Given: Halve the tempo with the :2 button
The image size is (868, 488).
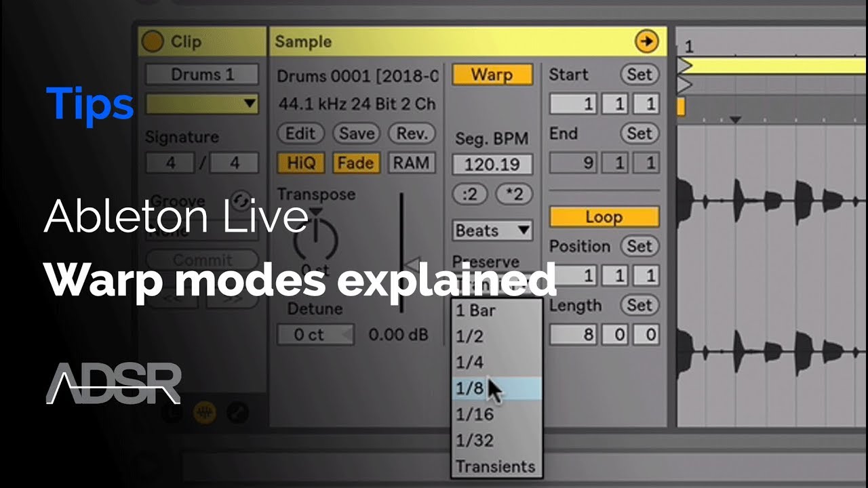Looking at the screenshot, I should pyautogui.click(x=469, y=194).
